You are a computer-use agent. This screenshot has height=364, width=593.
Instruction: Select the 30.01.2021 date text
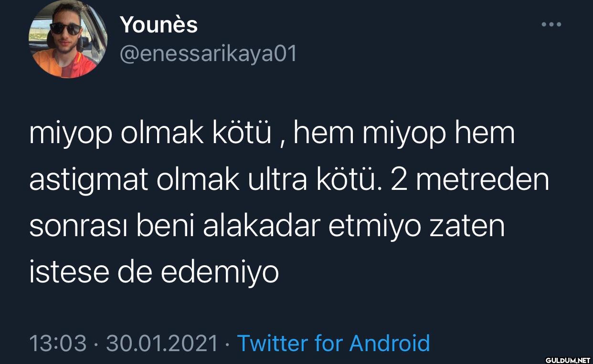162,343
